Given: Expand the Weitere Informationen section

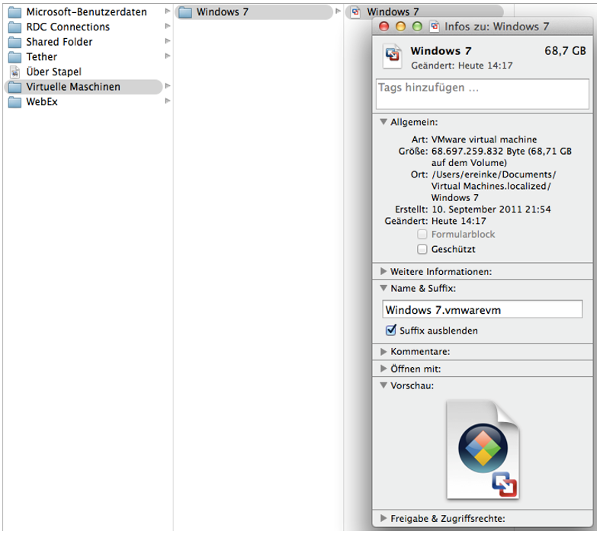Looking at the screenshot, I should [384, 271].
